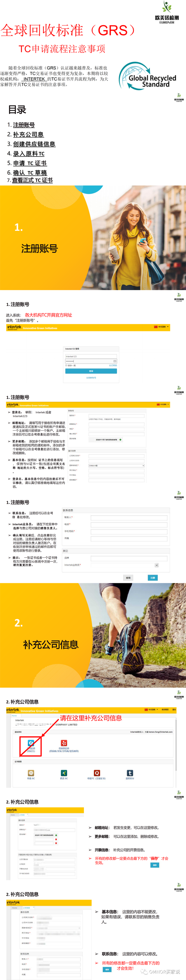Screen dimensions: 186x980
Task: Click the keyboard icon in the login password field
Action: (x=115, y=361)
